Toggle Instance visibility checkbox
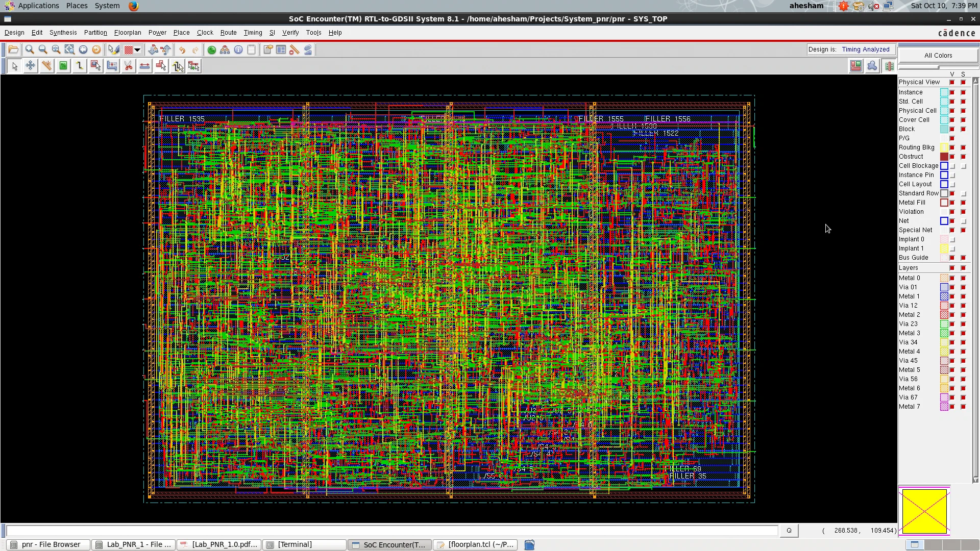The width and height of the screenshot is (980, 551). pos(952,92)
